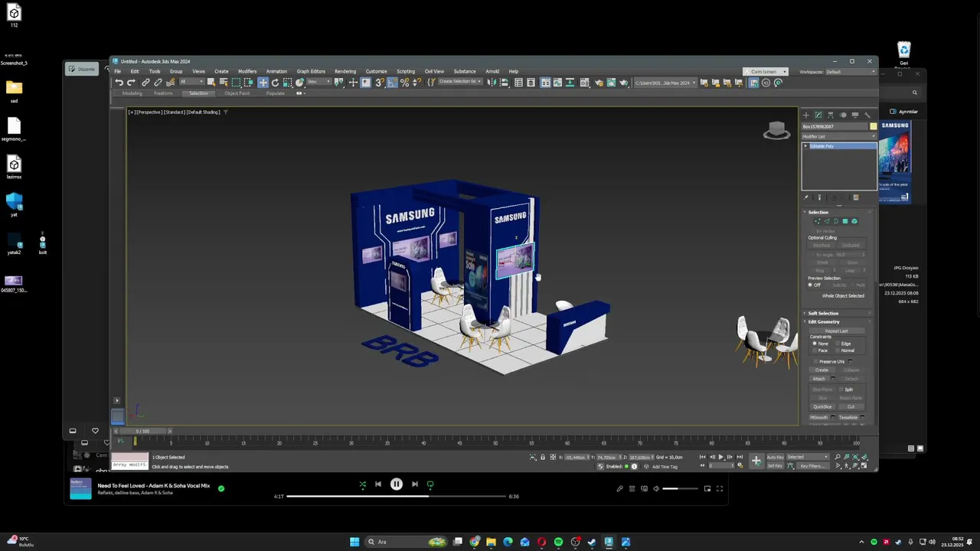
Task: Click the Create button in Edit Geometry
Action: [822, 370]
